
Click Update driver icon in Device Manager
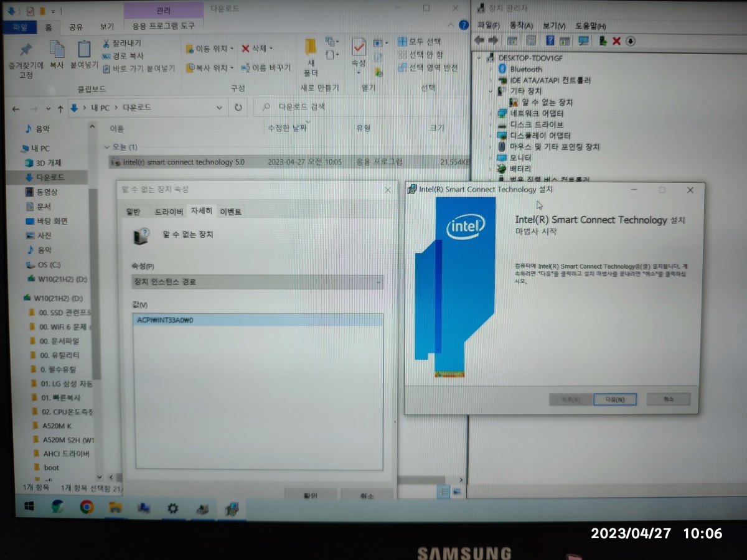[x=603, y=40]
